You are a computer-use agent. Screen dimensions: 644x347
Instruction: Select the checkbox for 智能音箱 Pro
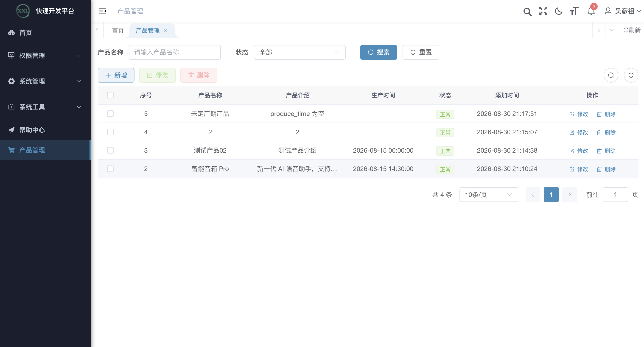110,169
